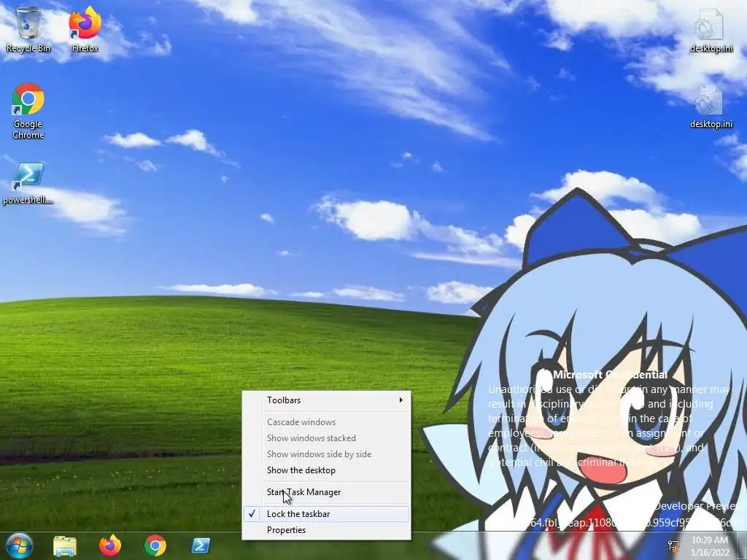Click the greyed Show windows stacked entry
Screen dimensions: 747x560
[326, 438]
